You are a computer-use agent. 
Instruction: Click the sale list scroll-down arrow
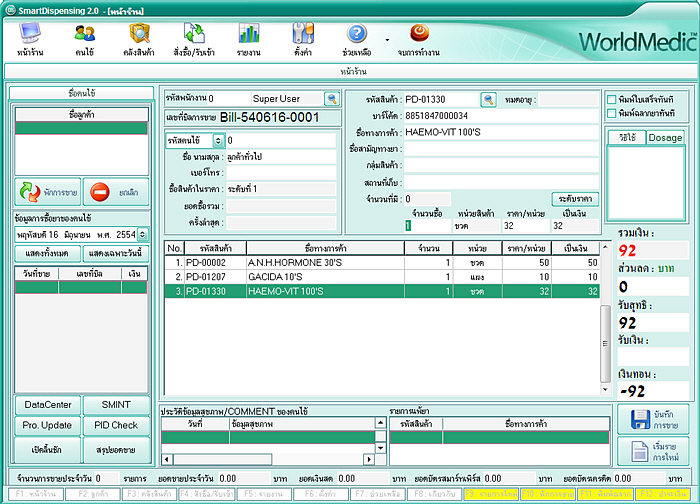605,389
